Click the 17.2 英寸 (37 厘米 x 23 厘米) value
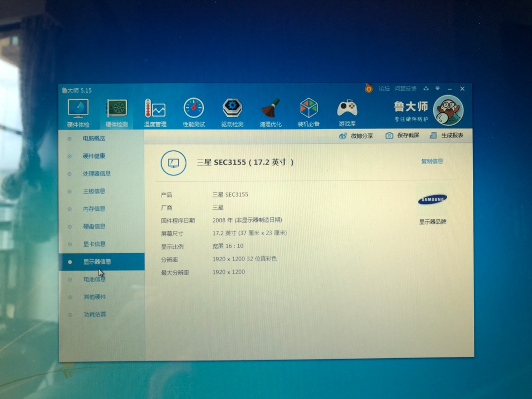532x399 pixels. click(x=250, y=233)
